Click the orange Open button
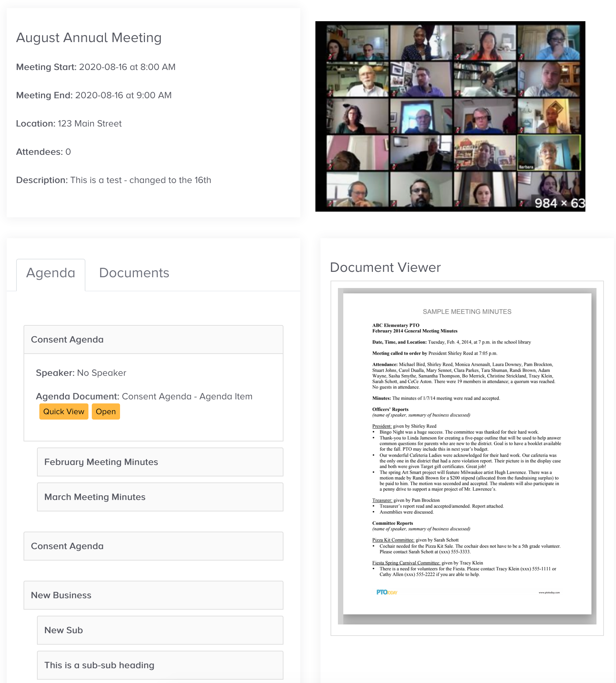 point(106,411)
